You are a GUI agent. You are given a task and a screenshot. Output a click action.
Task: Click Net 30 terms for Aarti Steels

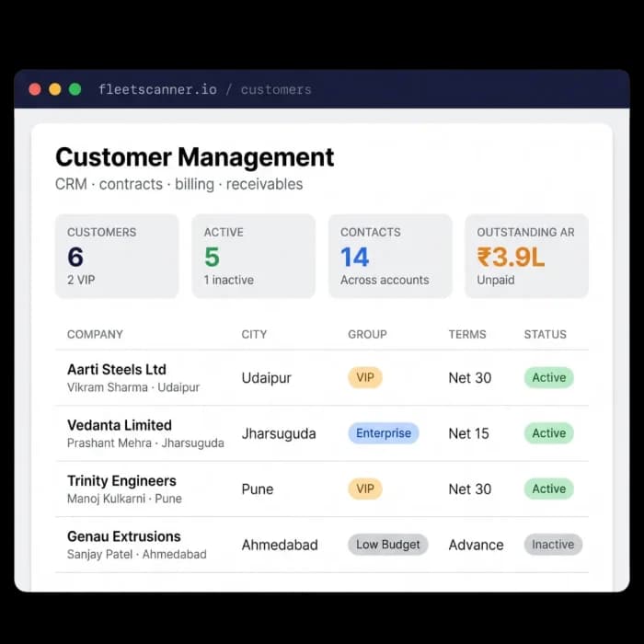[470, 378]
